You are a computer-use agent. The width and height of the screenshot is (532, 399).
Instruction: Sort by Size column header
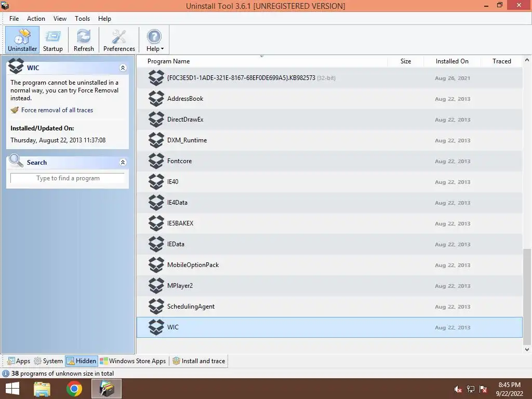405,61
